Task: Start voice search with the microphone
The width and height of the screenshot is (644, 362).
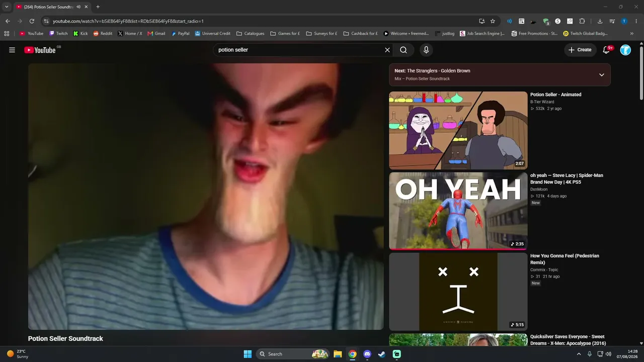Action: coord(426,50)
